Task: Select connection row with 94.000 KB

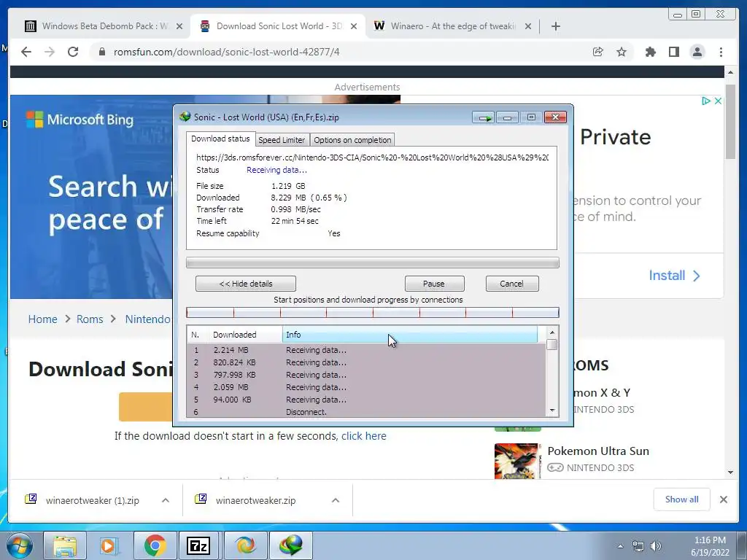Action: [366, 400]
